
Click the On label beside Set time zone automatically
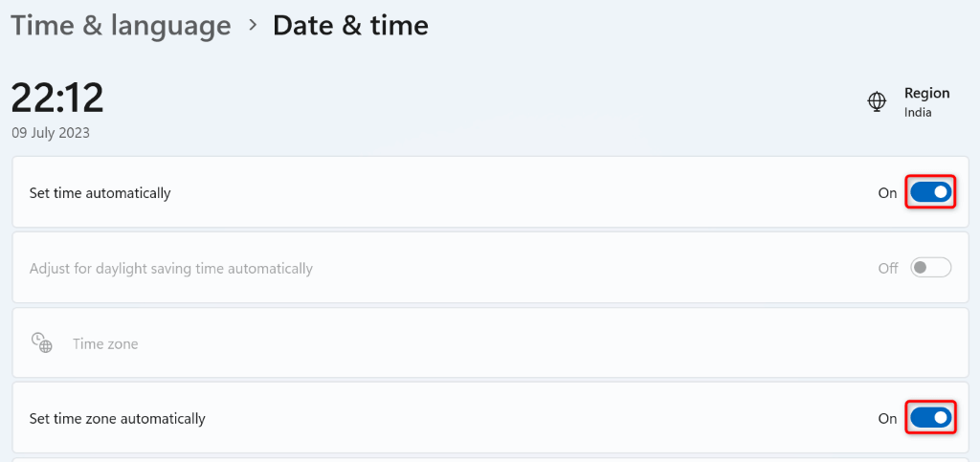887,418
